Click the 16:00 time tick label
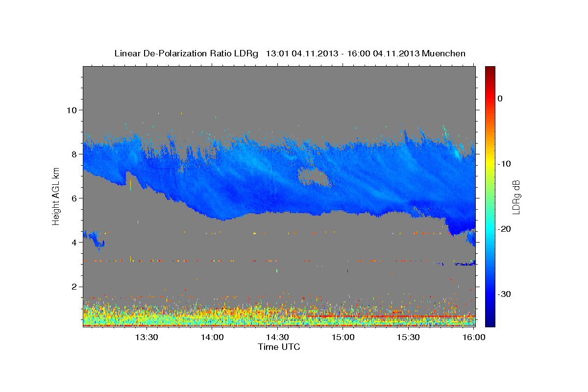The image size is (588, 392). pyautogui.click(x=473, y=338)
